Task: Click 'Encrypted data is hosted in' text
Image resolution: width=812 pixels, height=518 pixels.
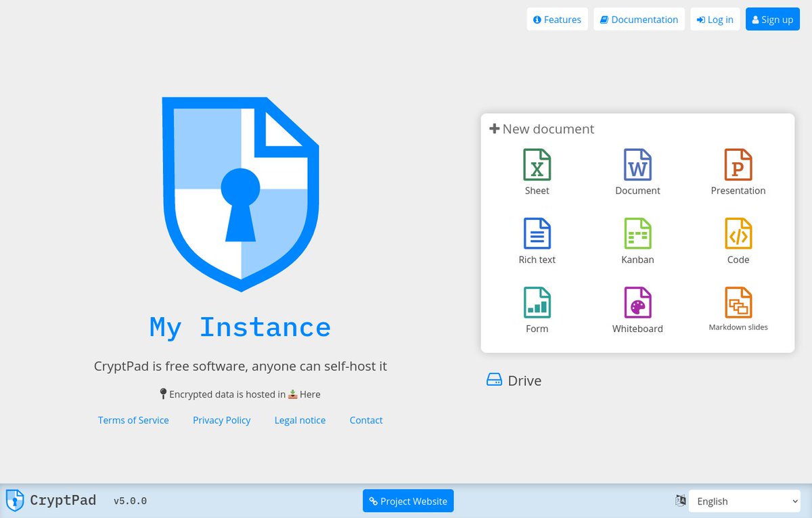Action: click(227, 394)
